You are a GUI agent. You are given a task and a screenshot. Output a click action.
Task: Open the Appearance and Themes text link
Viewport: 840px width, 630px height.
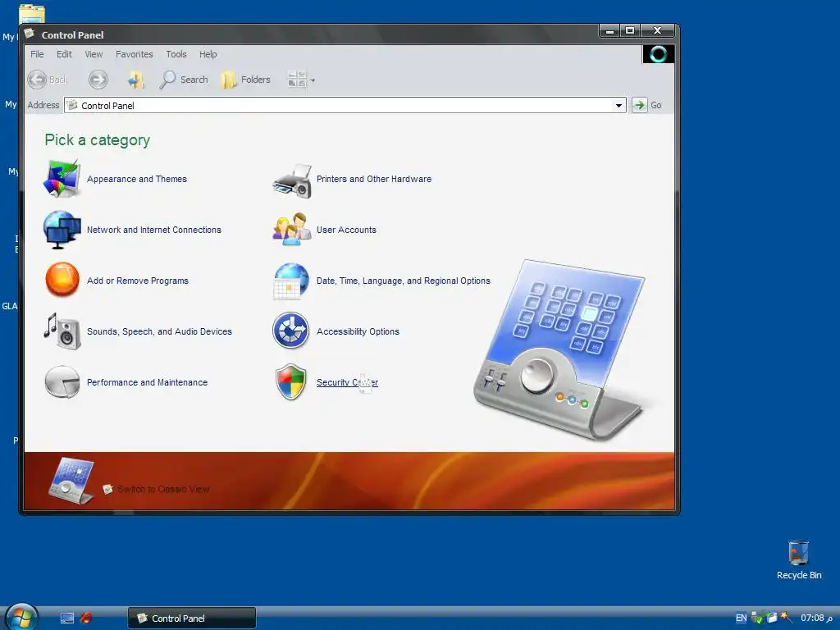(137, 179)
